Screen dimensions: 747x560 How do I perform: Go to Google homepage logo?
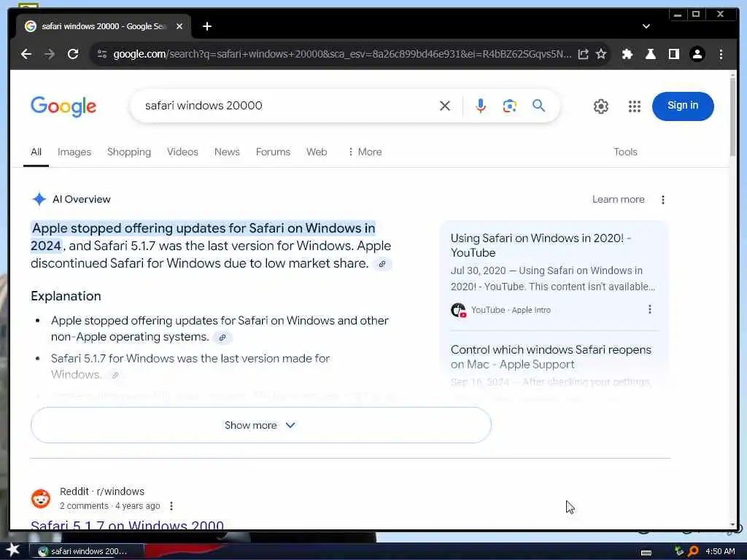point(63,106)
